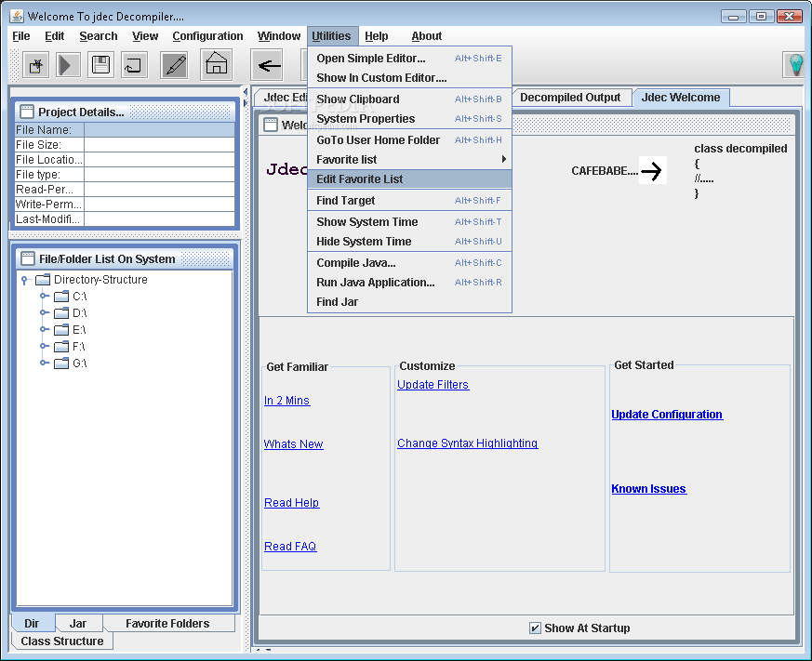Open the Read FAQ link

pyautogui.click(x=290, y=547)
